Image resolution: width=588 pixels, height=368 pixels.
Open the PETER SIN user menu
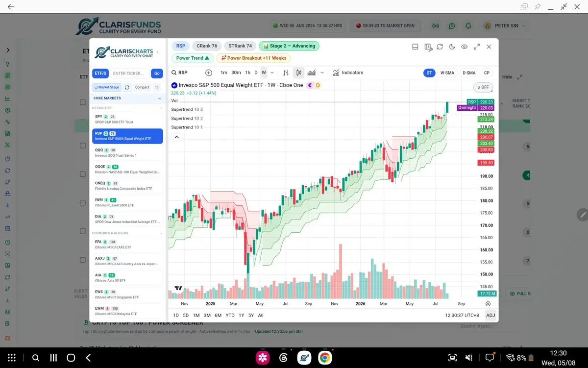(504, 26)
